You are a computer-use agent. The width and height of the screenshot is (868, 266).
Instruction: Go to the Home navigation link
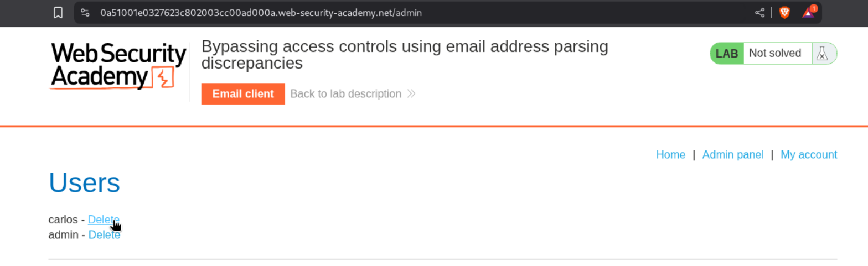point(670,155)
